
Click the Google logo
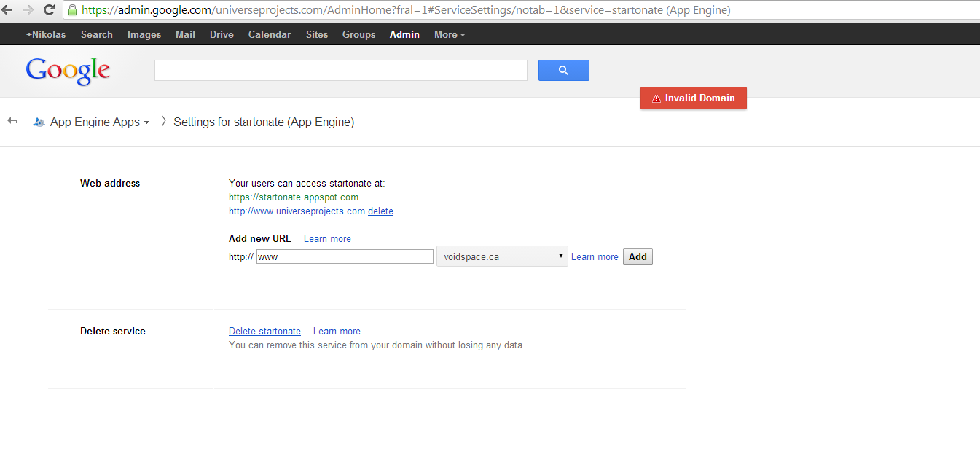click(x=68, y=71)
